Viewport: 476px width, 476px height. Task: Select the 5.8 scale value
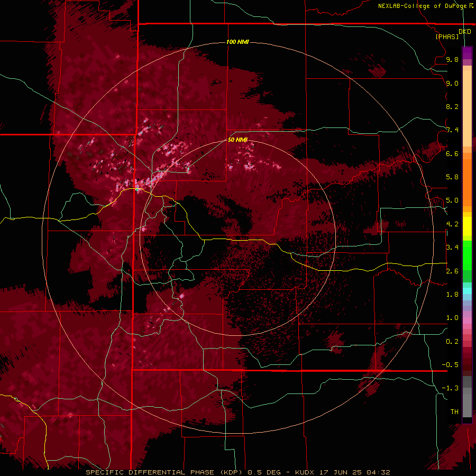point(452,177)
